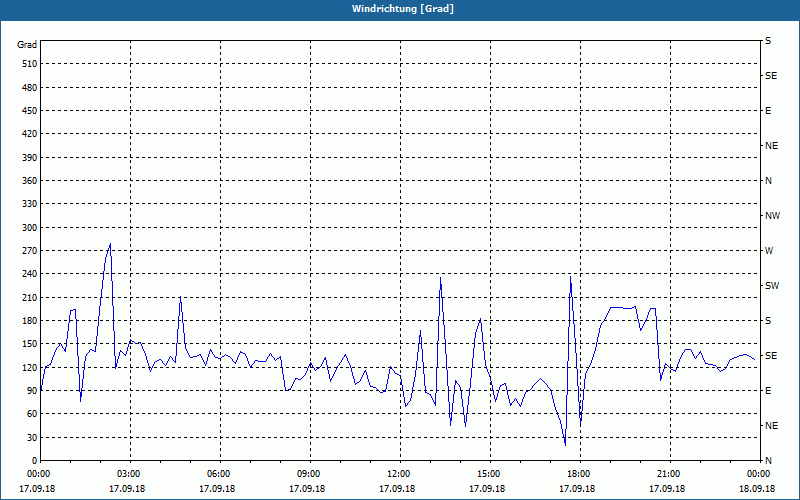The width and height of the screenshot is (800, 500).
Task: Click the 17.09.18 date under 03:00
Action: pyautogui.click(x=127, y=489)
